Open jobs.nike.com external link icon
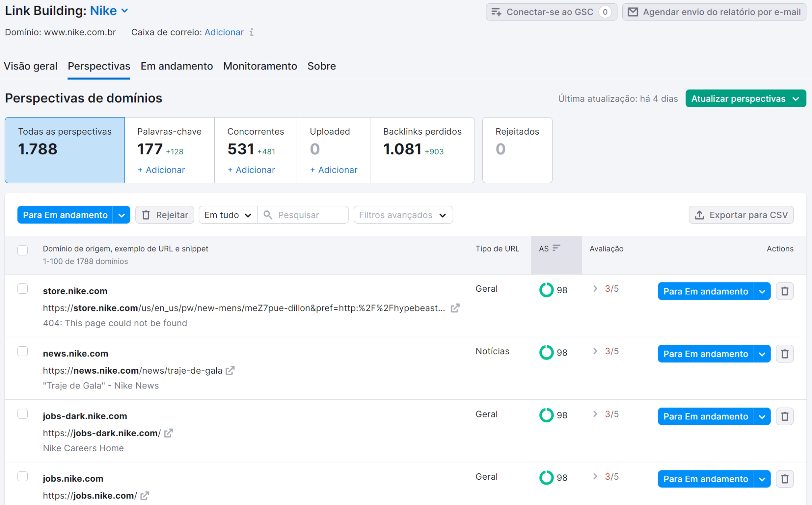812x505 pixels. coord(145,496)
